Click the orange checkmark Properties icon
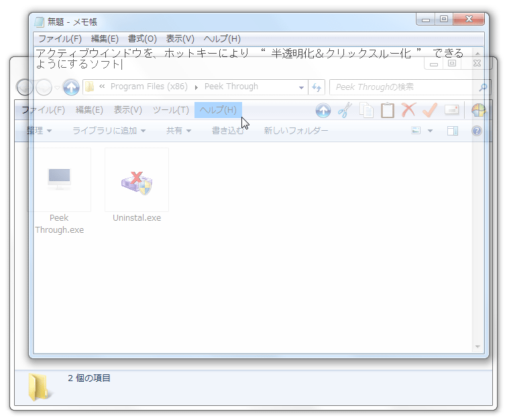 click(x=430, y=110)
